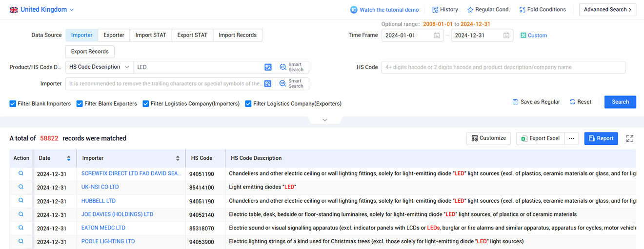
Task: Click the Importer name input field
Action: (164, 84)
